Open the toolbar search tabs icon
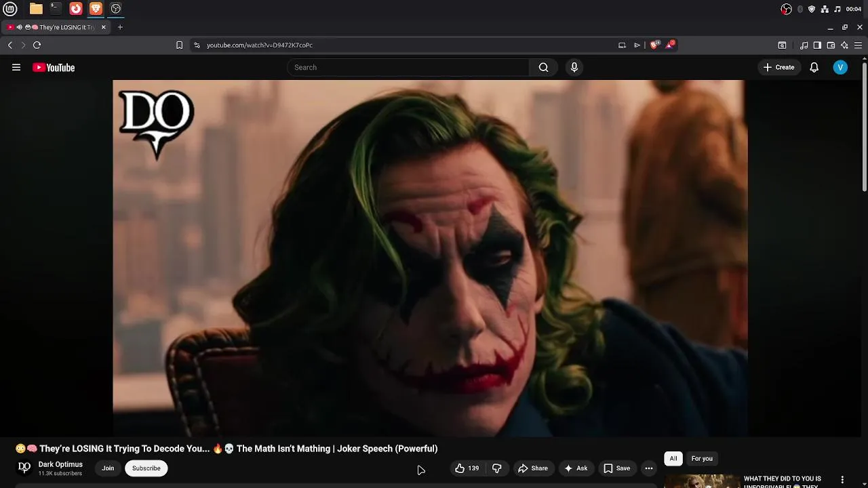This screenshot has width=868, height=488. tap(782, 45)
